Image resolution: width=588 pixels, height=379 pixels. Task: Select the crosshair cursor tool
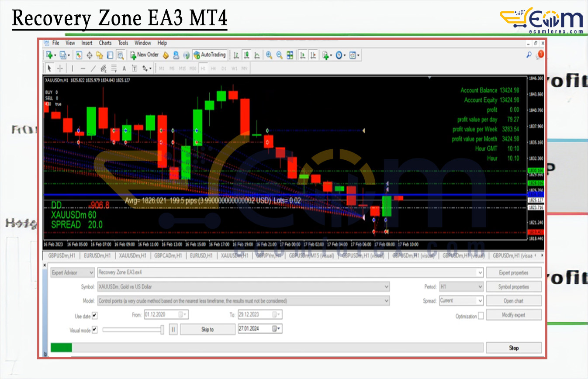tap(60, 68)
